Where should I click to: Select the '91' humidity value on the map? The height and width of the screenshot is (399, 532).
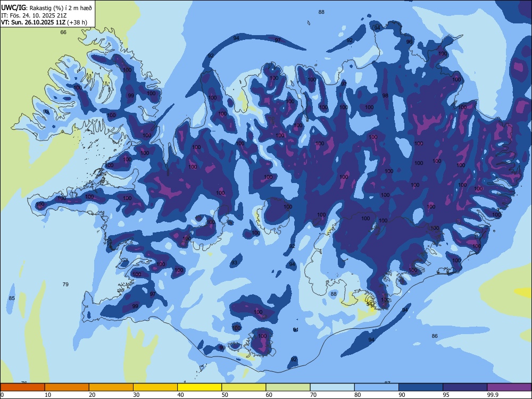coord(296,330)
